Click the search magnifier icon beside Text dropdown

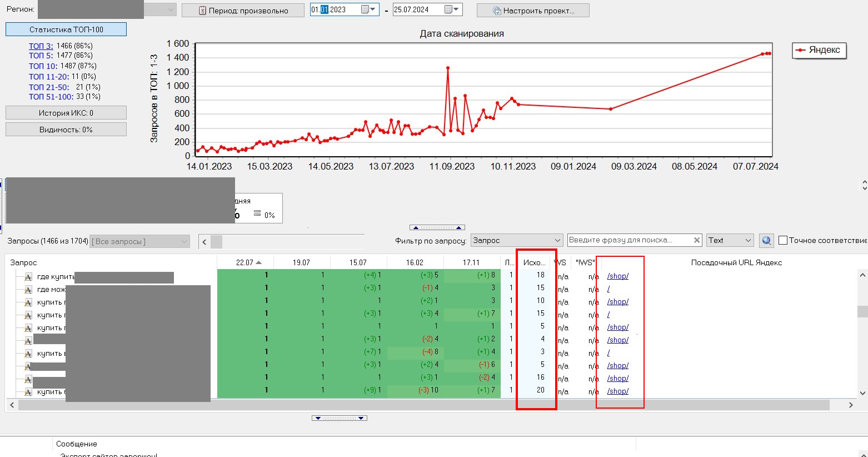[766, 241]
